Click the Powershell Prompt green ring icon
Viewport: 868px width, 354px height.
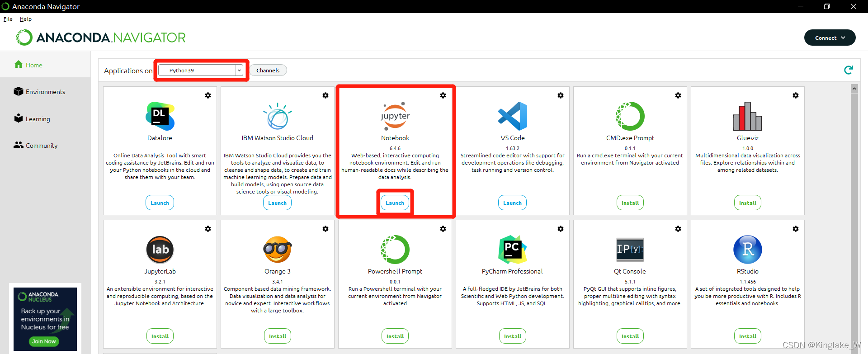(395, 250)
